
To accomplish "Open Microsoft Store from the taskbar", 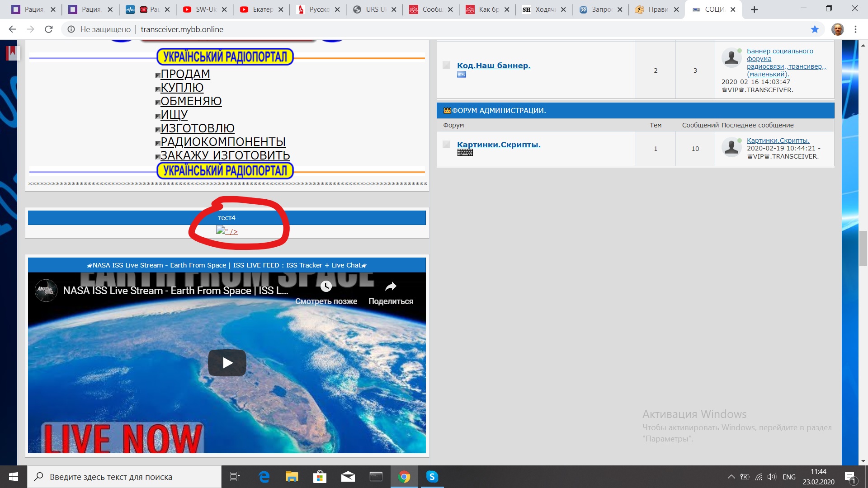I will click(320, 477).
